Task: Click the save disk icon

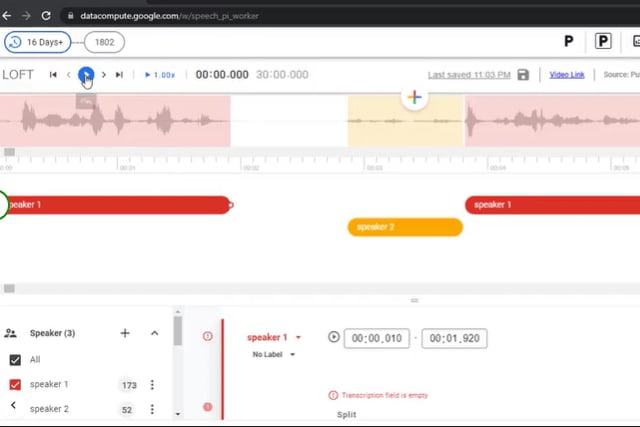Action: point(523,75)
